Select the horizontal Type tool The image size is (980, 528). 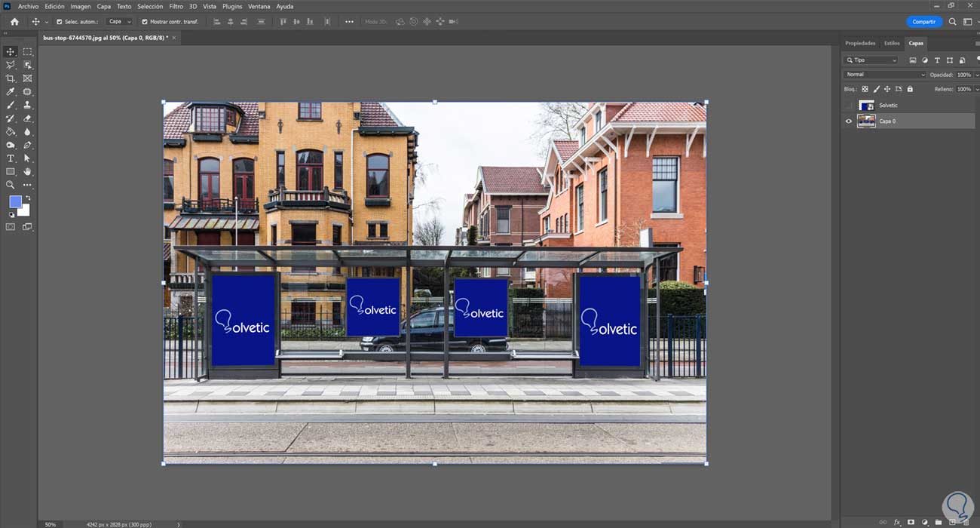click(x=11, y=158)
